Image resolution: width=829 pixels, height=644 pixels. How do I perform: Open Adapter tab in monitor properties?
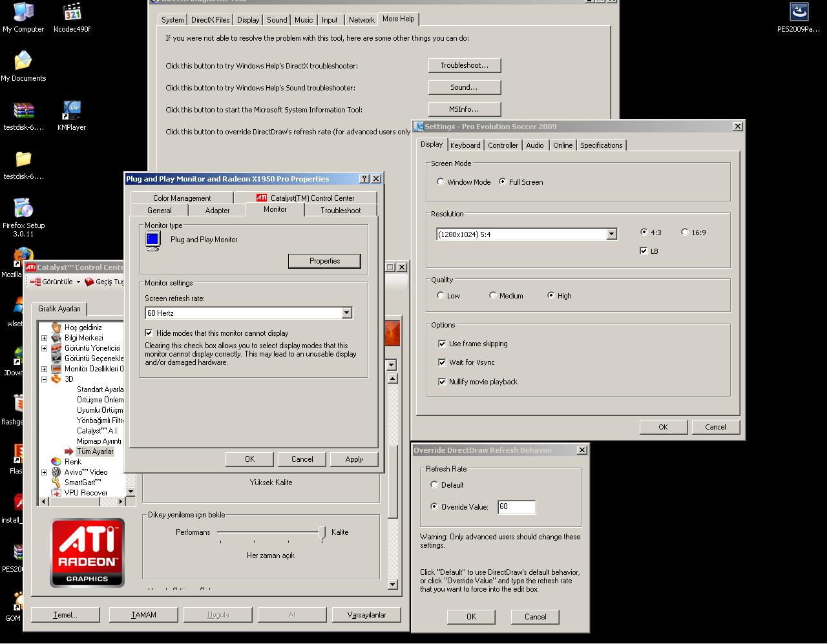coord(217,211)
